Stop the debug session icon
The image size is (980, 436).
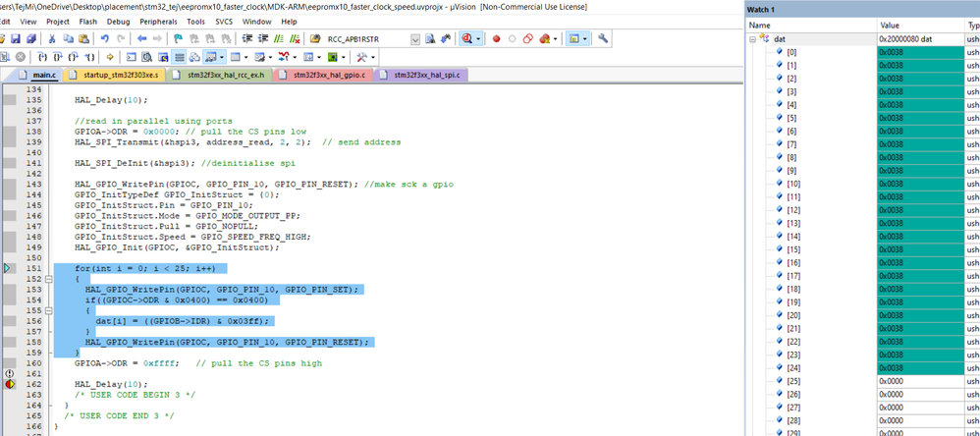(x=466, y=38)
